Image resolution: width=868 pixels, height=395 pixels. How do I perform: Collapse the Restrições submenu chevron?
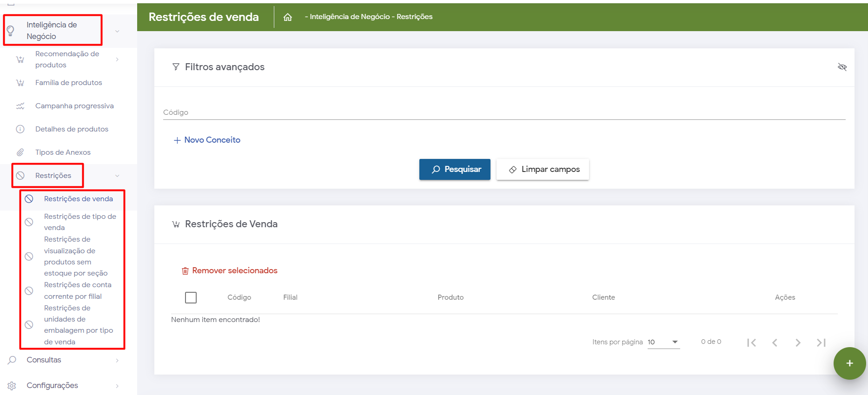coord(117,176)
